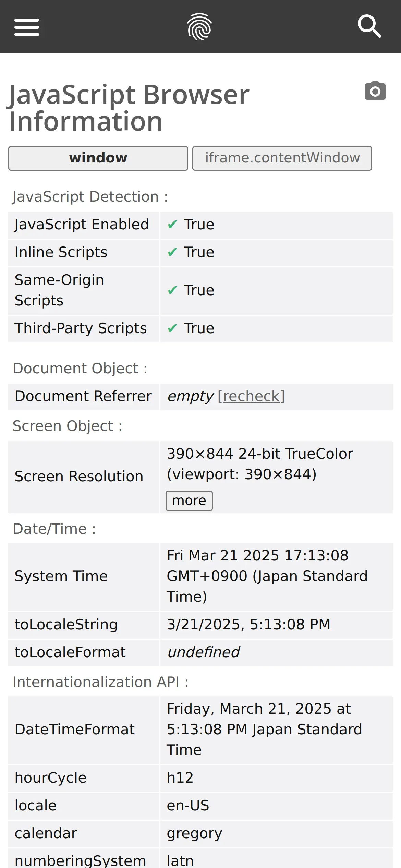Click the Inline Scripts green checkmark

tap(172, 252)
